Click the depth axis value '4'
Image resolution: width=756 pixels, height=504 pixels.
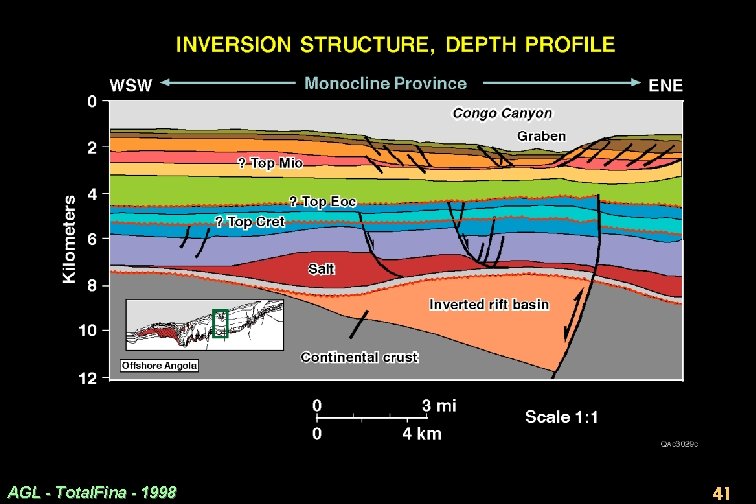point(92,193)
